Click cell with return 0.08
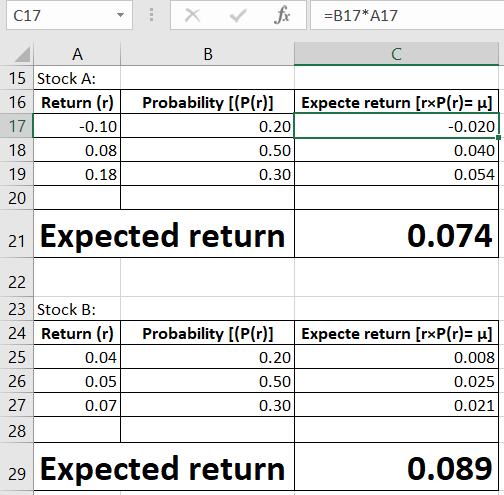Image resolution: width=504 pixels, height=495 pixels. 77,150
